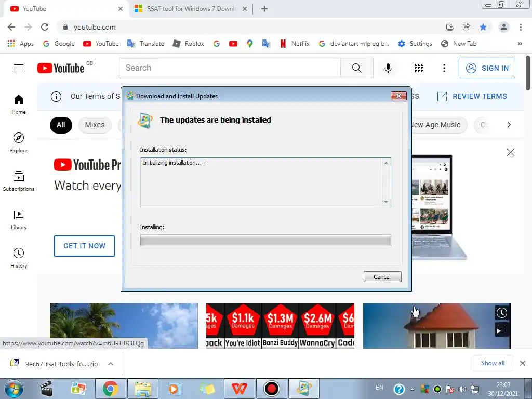This screenshot has width=532, height=399.
Task: Open a new browser tab with plus
Action: [x=264, y=9]
